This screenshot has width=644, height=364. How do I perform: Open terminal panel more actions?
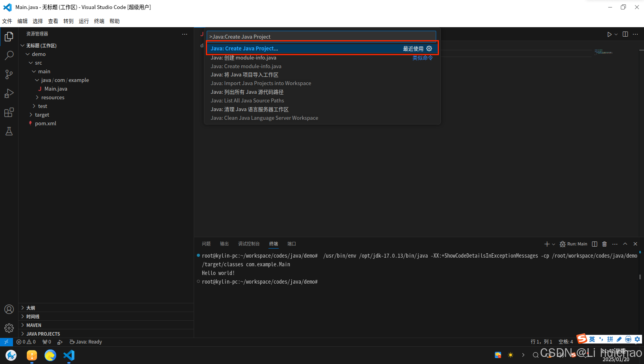coord(615,244)
